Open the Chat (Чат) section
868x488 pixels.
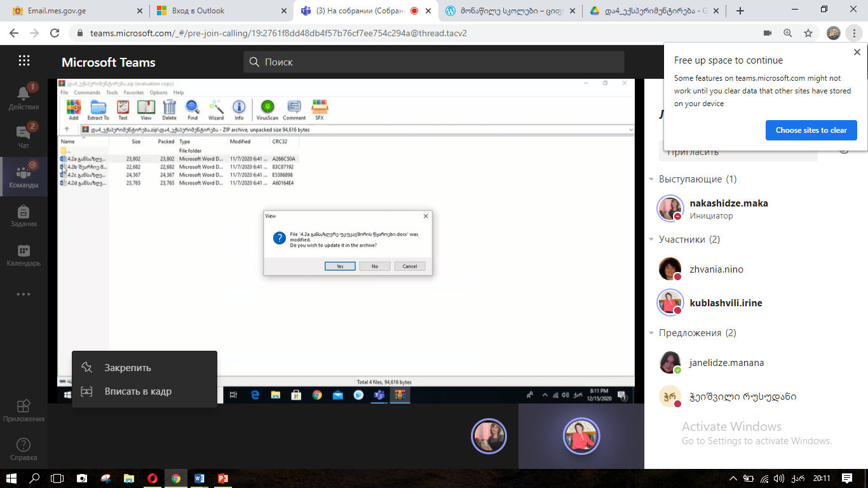(x=24, y=137)
